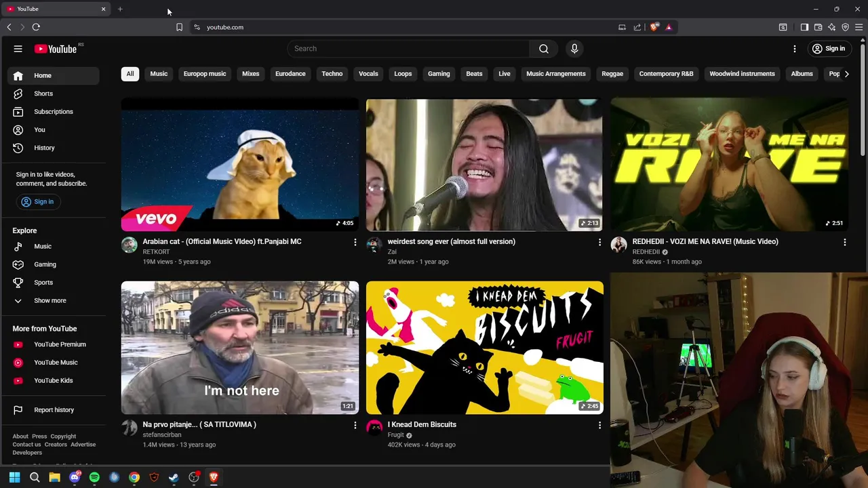Open Music under Explore

53,246
